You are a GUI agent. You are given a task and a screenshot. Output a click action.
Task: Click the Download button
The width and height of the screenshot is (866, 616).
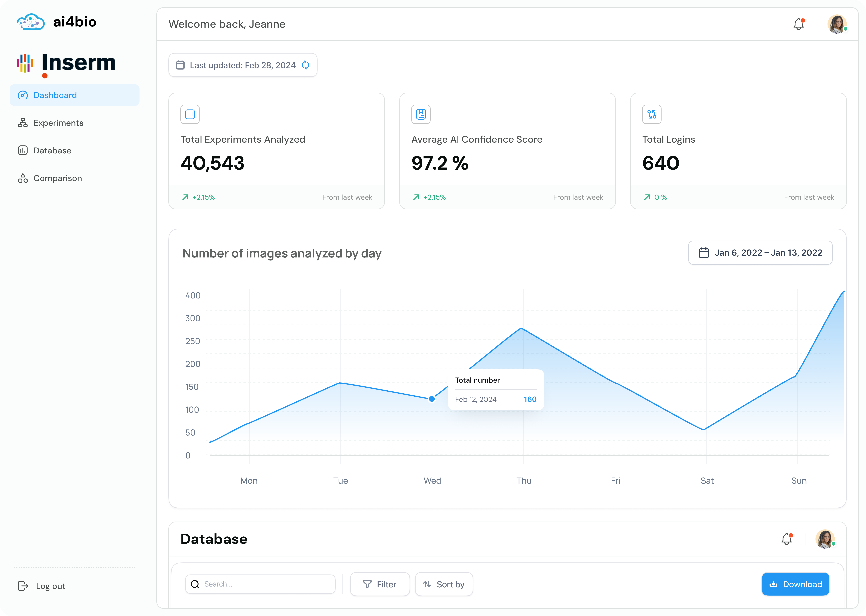[795, 584]
